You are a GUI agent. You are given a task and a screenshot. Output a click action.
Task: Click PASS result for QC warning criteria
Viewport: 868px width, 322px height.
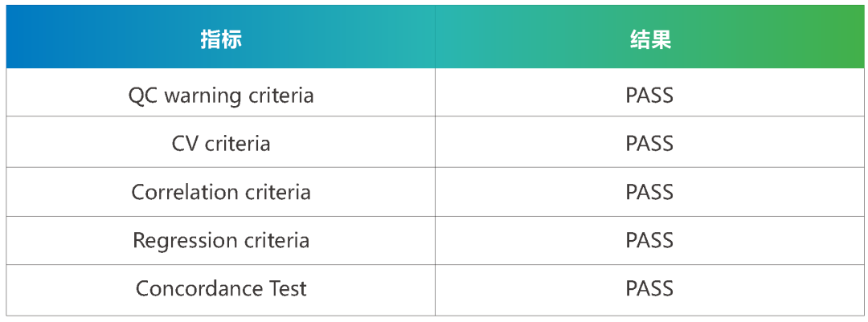tap(649, 96)
